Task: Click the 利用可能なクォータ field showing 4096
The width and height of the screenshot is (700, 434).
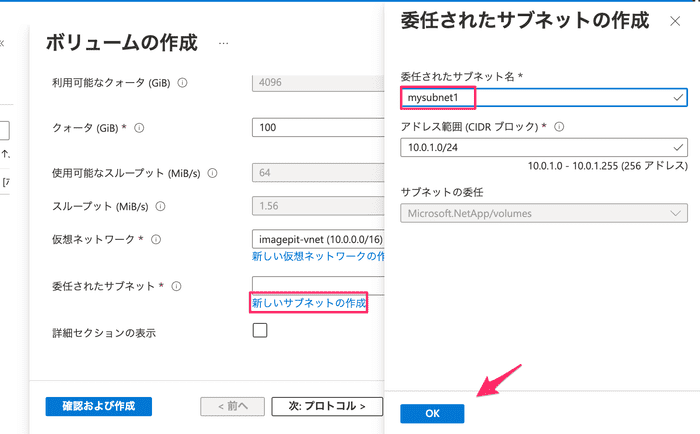Action: coord(318,83)
